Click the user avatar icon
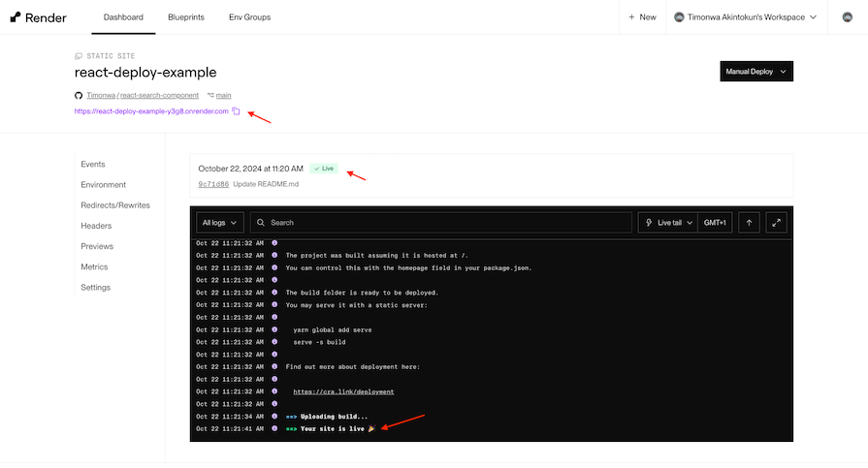 [x=847, y=17]
